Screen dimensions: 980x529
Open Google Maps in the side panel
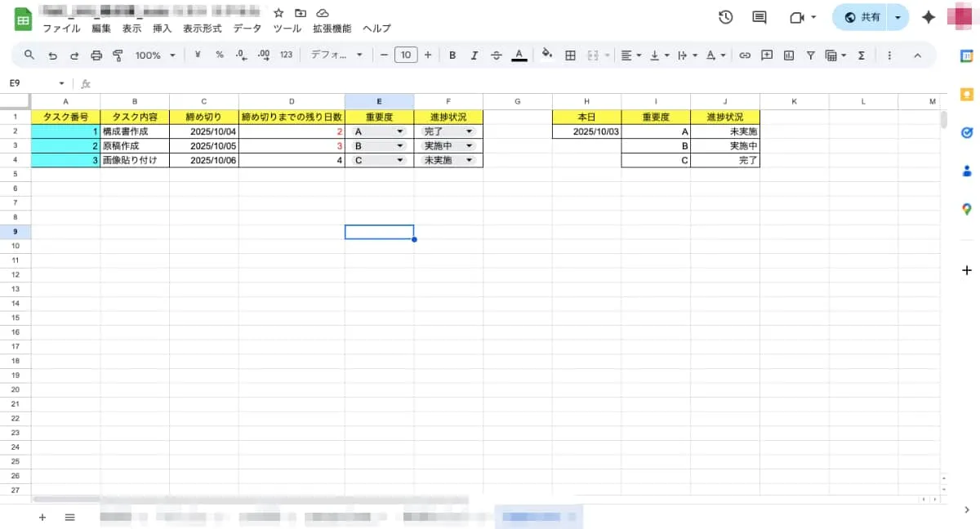click(967, 210)
